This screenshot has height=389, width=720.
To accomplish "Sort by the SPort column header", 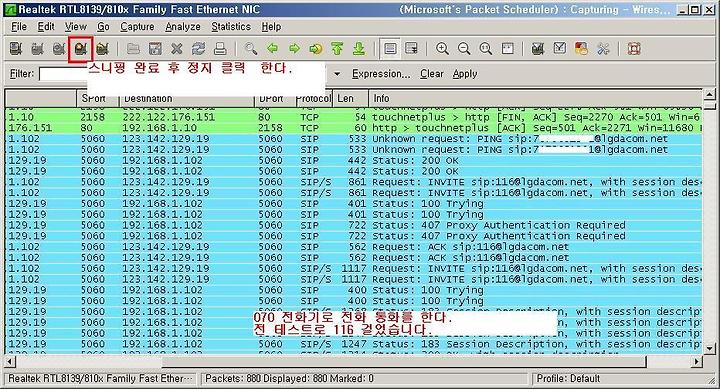I will click(98, 98).
